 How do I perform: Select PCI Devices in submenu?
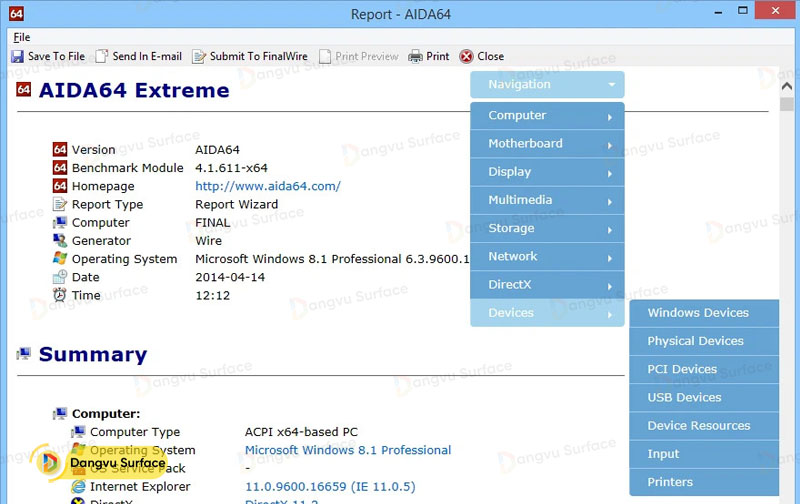pos(704,369)
